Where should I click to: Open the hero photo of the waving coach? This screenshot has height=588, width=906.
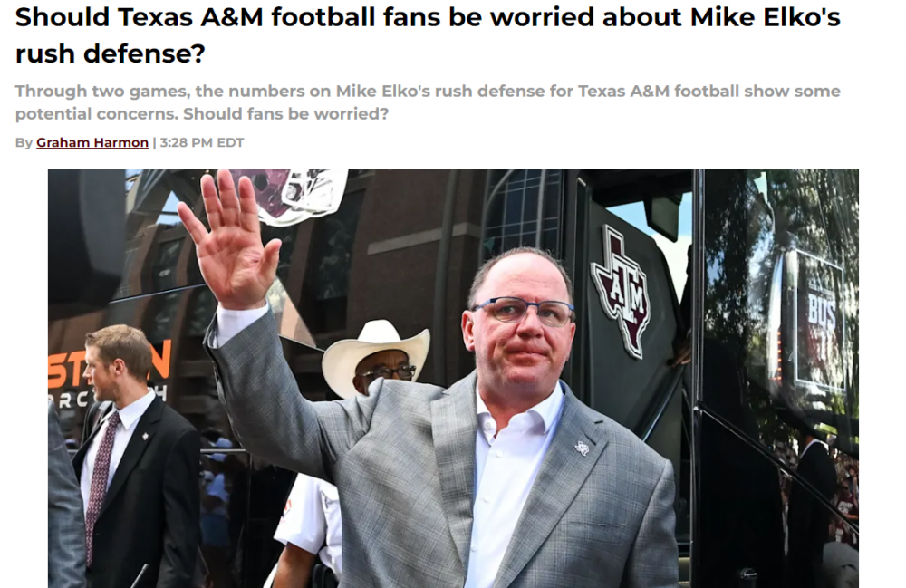[x=453, y=379]
